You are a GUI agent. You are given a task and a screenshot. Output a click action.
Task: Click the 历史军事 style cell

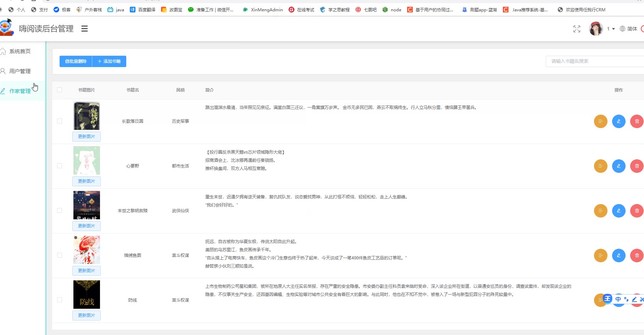(181, 121)
